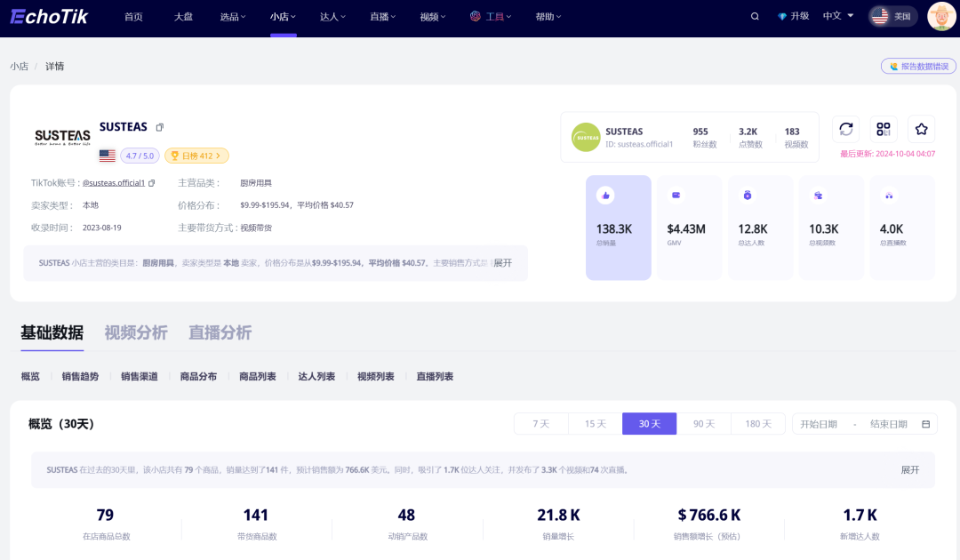Click the SUSTEAS shop logo image

pos(62,137)
